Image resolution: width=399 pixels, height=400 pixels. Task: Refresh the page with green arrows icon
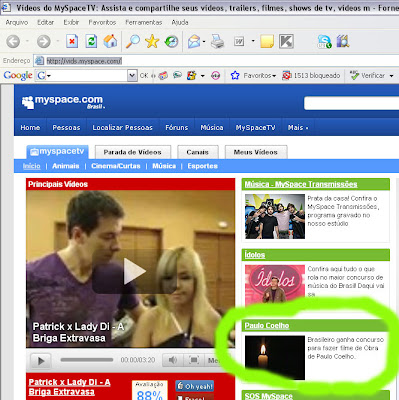click(91, 42)
